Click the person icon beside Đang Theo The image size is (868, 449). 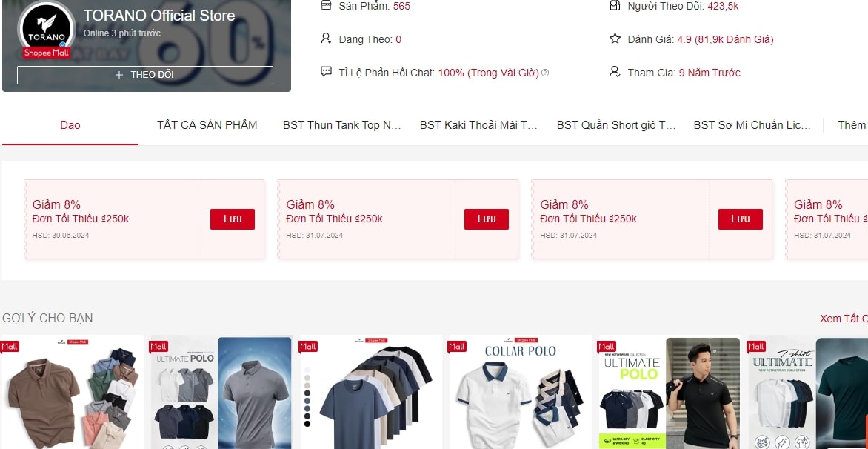(x=326, y=39)
